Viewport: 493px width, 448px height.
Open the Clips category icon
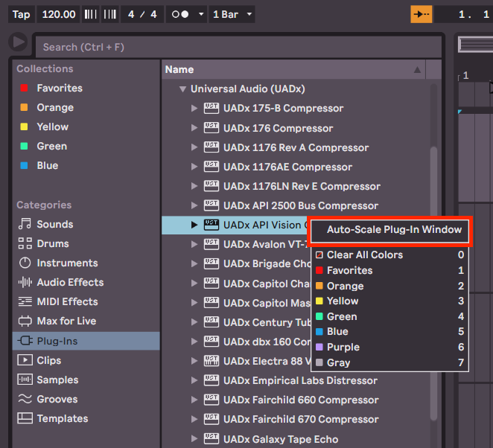[x=25, y=360]
